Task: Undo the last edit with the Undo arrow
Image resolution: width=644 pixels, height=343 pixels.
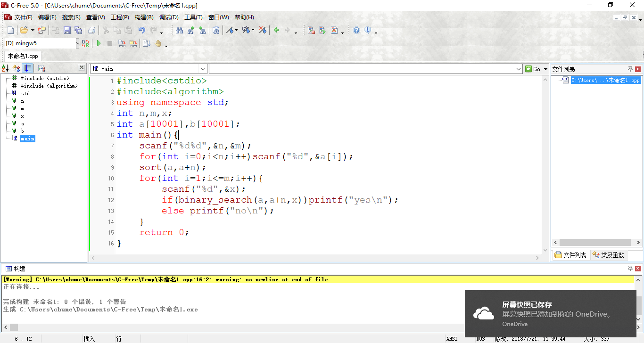Action: 141,30
